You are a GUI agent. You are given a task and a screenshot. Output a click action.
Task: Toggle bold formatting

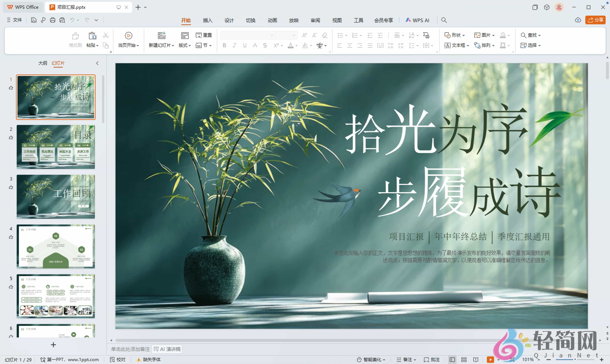(224, 45)
